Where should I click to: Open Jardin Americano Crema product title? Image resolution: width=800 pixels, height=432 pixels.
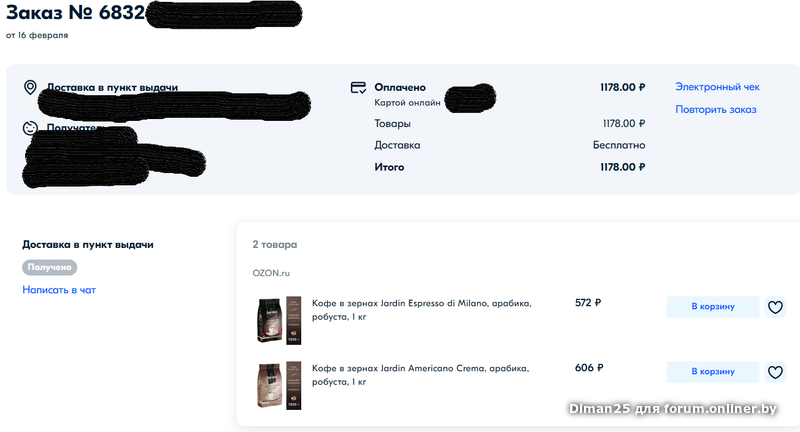420,375
